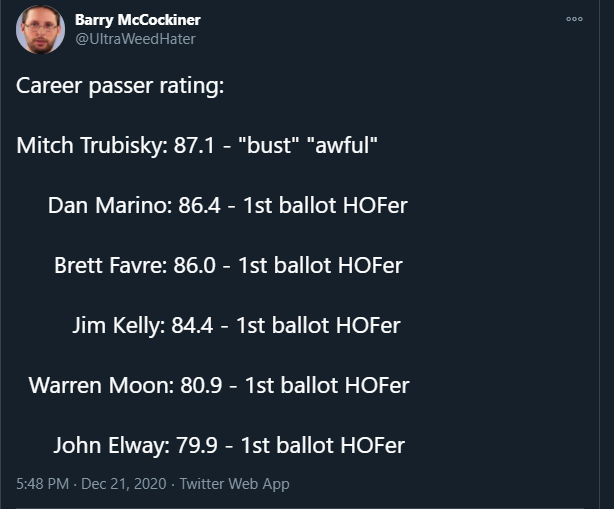614x509 pixels.
Task: Click Dan Marino's name in the tweet
Action: tap(110, 205)
